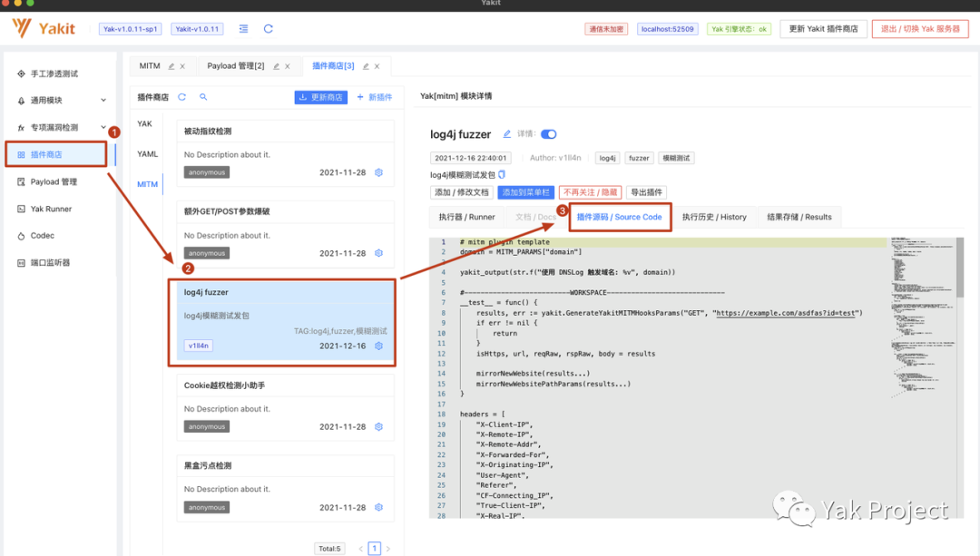Image resolution: width=980 pixels, height=556 pixels.
Task: Click the 不再关注 / 隐藏 button
Action: (x=590, y=192)
